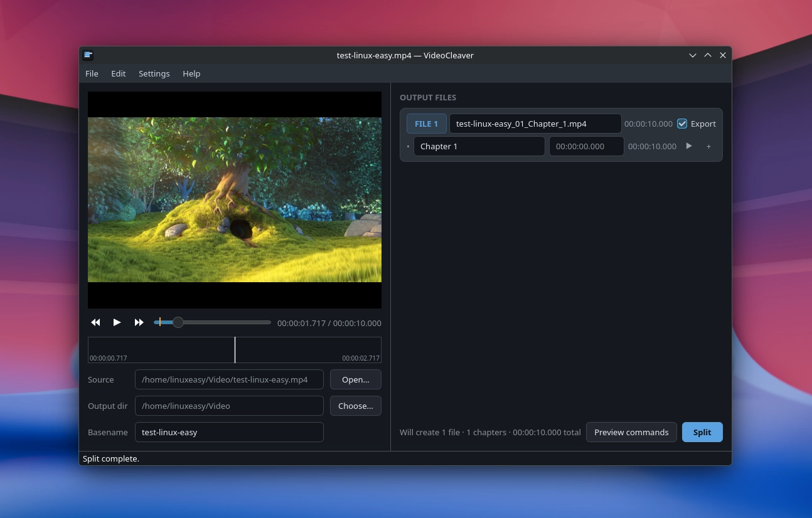Click the Basename field with test-linux-easy
The width and height of the screenshot is (812, 518).
pos(229,432)
